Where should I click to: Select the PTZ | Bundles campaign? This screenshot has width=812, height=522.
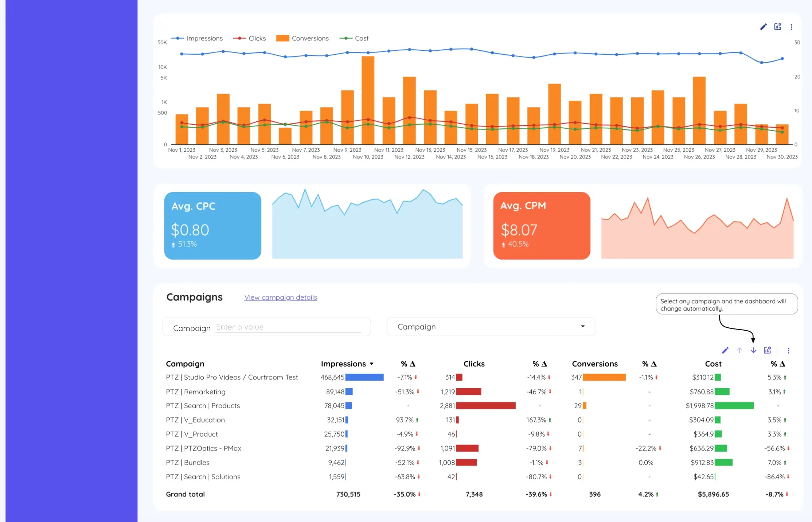pyautogui.click(x=188, y=463)
